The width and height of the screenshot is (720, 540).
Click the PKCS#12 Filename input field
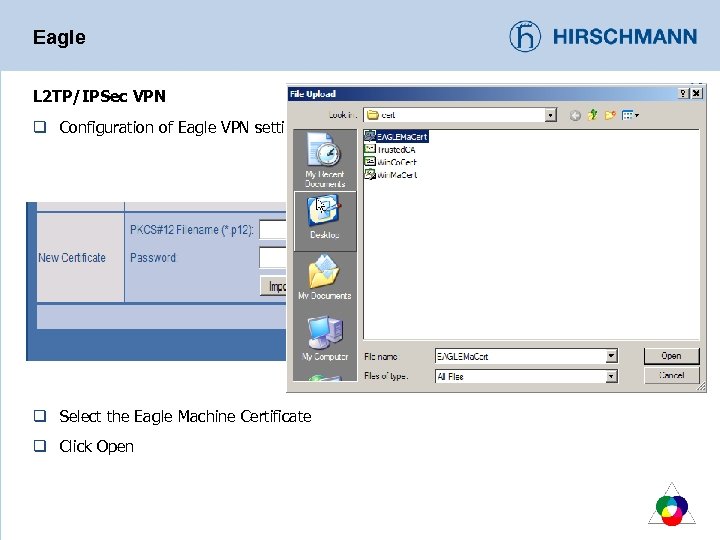(273, 230)
